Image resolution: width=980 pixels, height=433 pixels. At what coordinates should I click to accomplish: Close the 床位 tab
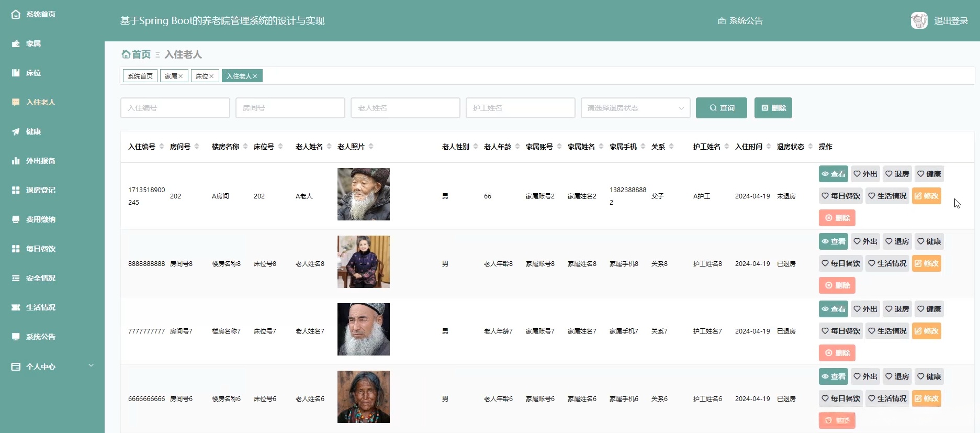(x=211, y=76)
